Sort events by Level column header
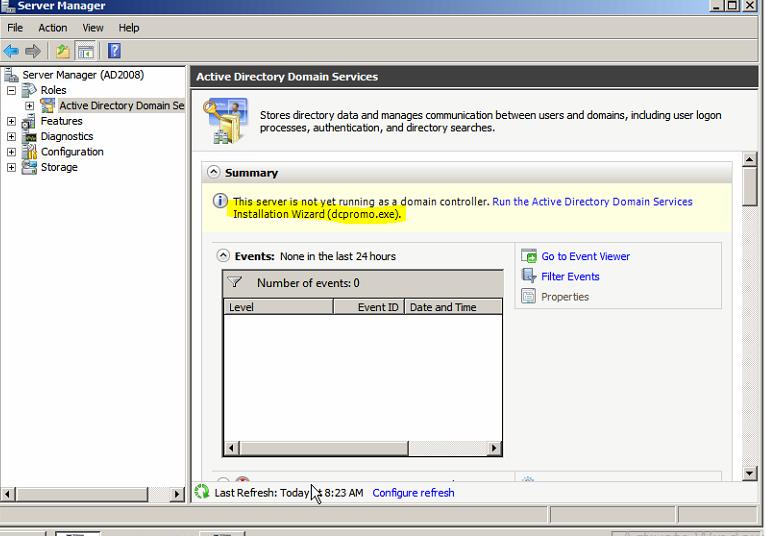This screenshot has height=536, width=765. pos(278,307)
